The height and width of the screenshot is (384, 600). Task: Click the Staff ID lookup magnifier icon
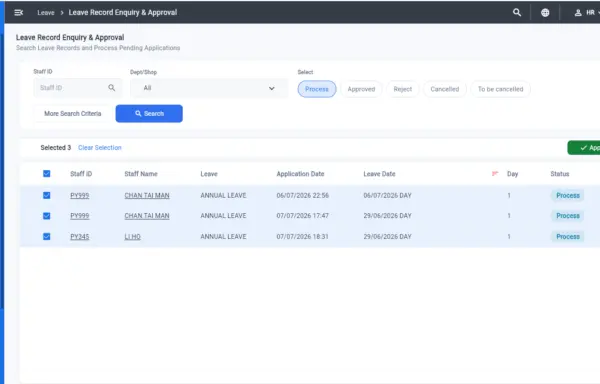click(111, 88)
